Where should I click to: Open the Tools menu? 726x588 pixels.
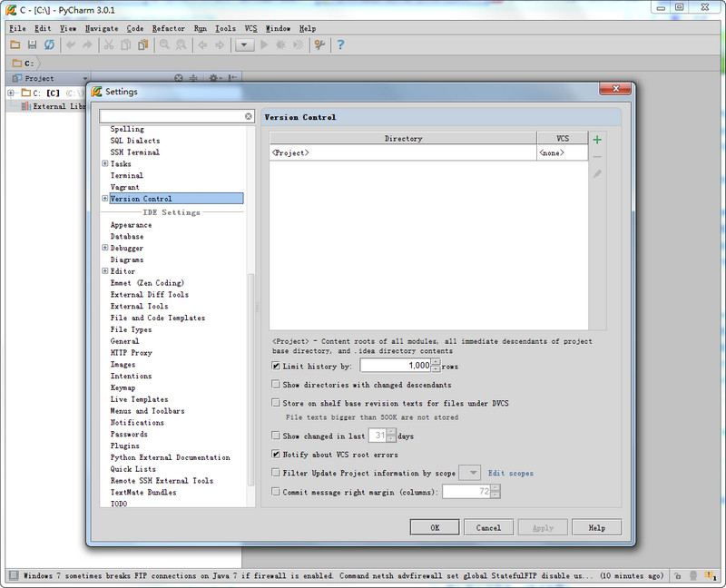pos(225,28)
